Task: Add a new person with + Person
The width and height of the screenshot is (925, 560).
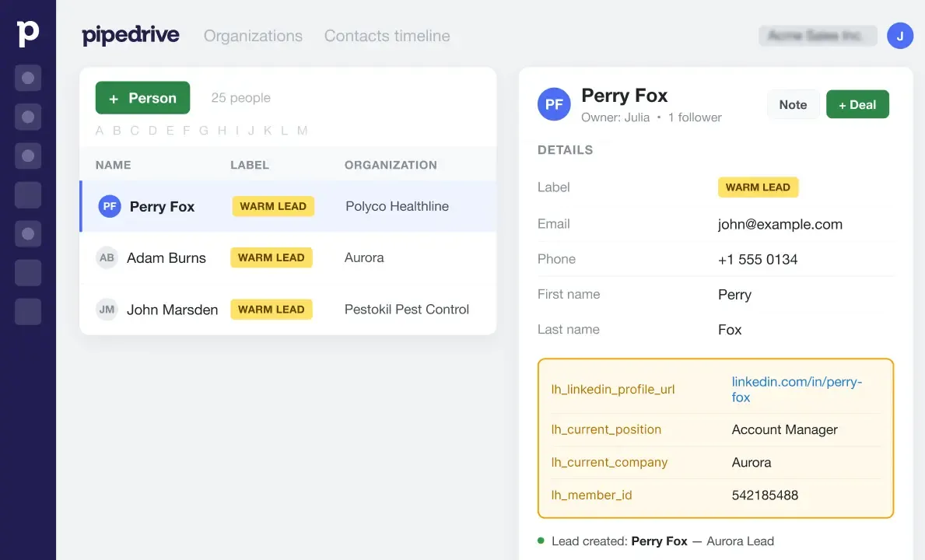Action: (x=143, y=98)
